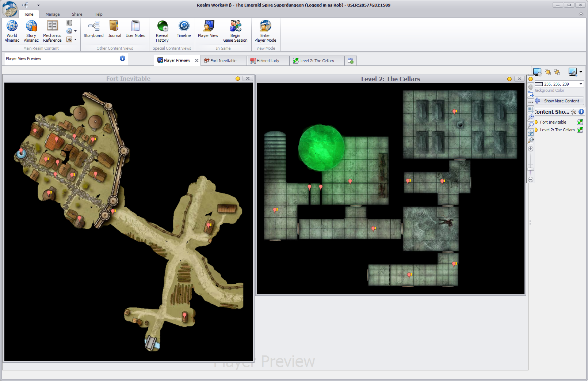Click the half-shaded circle ribbon icon
588x381 pixels.
pos(69,23)
